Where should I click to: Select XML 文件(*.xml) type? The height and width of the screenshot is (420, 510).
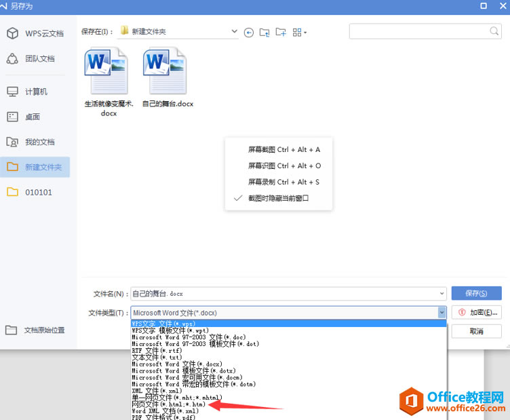288,391
